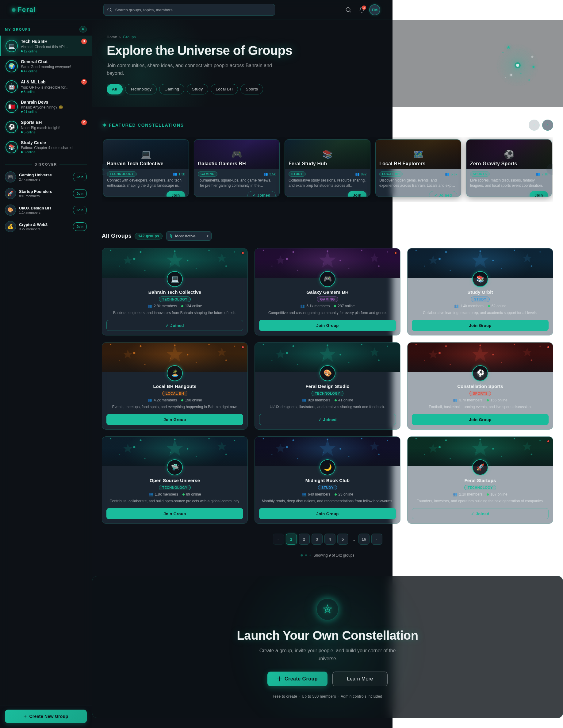Click the right carousel arrow for Featured Constellations
Viewport: 563px width, 728px height.
tap(547, 125)
